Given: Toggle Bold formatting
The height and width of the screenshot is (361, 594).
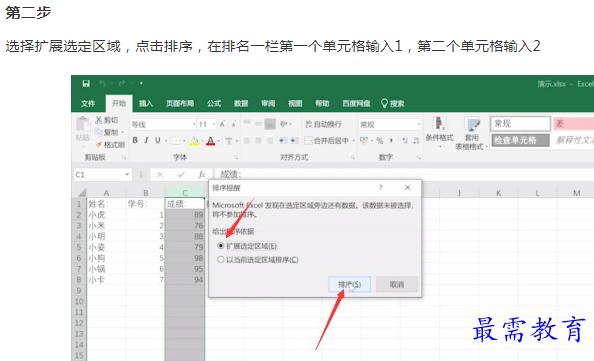Looking at the screenshot, I should point(135,141).
